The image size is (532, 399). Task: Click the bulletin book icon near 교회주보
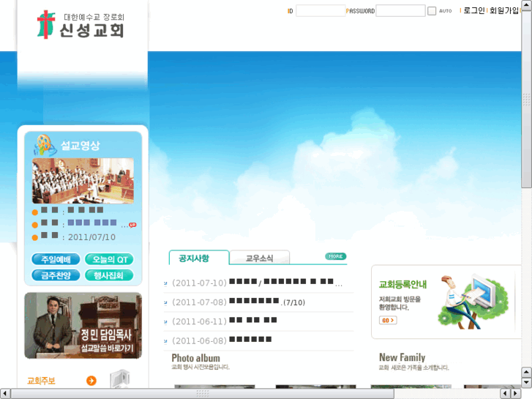point(120,379)
